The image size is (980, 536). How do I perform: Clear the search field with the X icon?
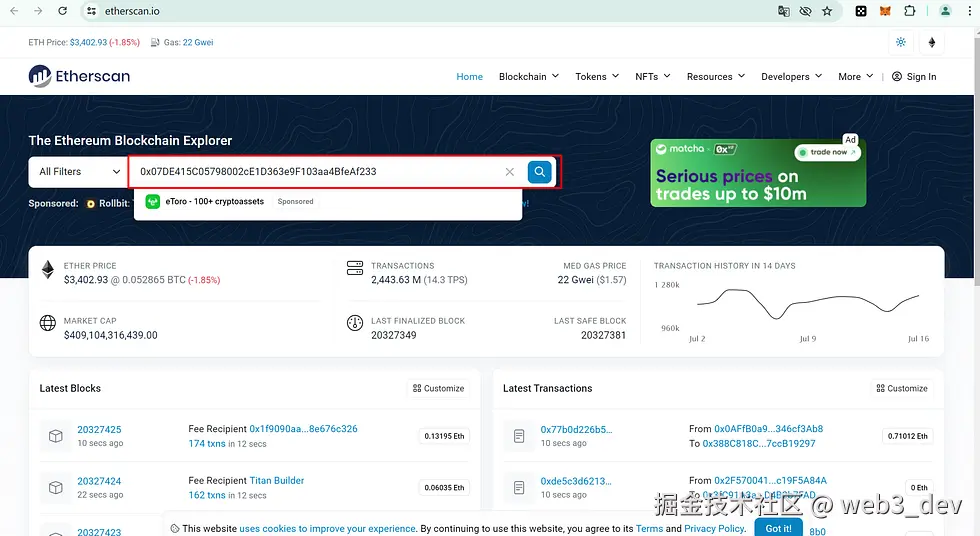(510, 172)
